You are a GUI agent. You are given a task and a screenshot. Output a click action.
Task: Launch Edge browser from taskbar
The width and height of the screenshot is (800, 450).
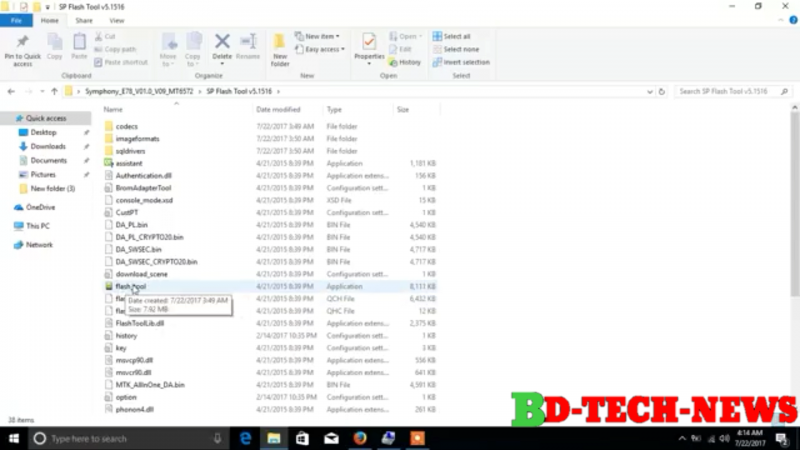pos(244,438)
